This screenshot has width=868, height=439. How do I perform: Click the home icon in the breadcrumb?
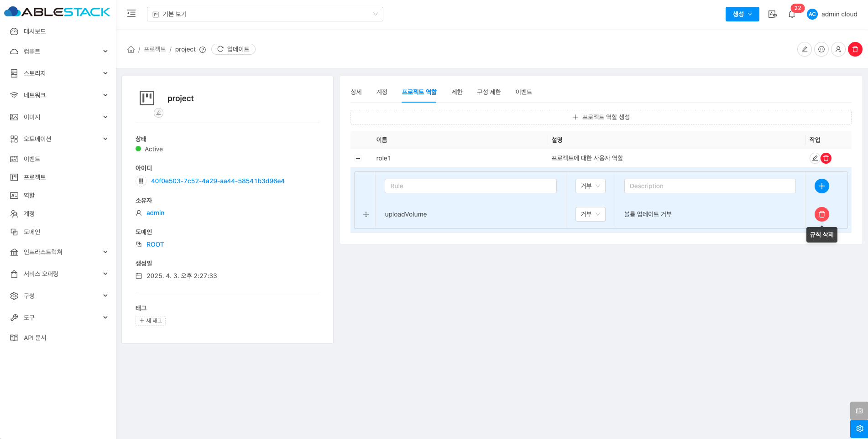[x=131, y=49]
